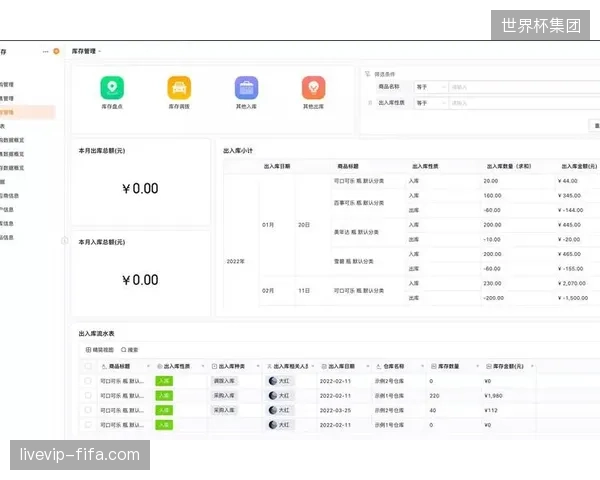
Task: Click the 出入库性质 flow-table column type icon
Action: tap(160, 366)
